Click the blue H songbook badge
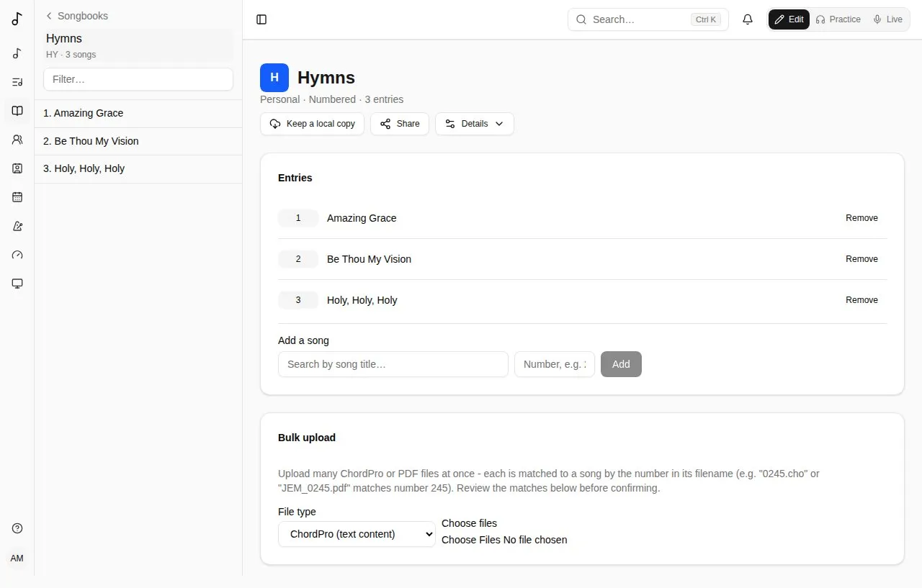 pos(274,78)
